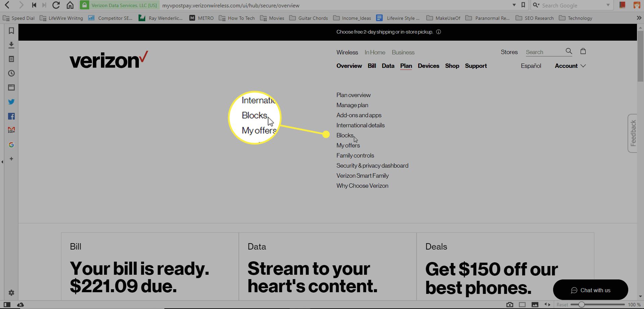Open the search engine dropdown arrow

coord(608,5)
